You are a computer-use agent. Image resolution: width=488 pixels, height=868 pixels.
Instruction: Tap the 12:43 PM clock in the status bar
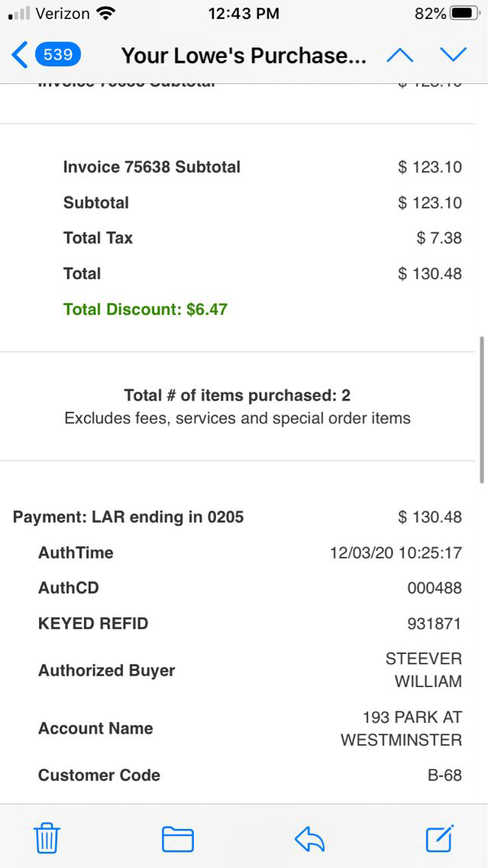point(244,14)
